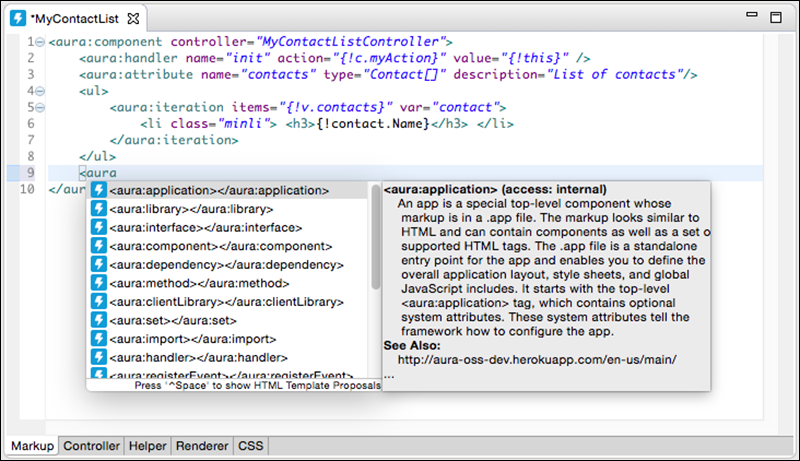The width and height of the screenshot is (800, 461).
Task: Click the closing </aura:iteration> tag
Action: point(174,140)
